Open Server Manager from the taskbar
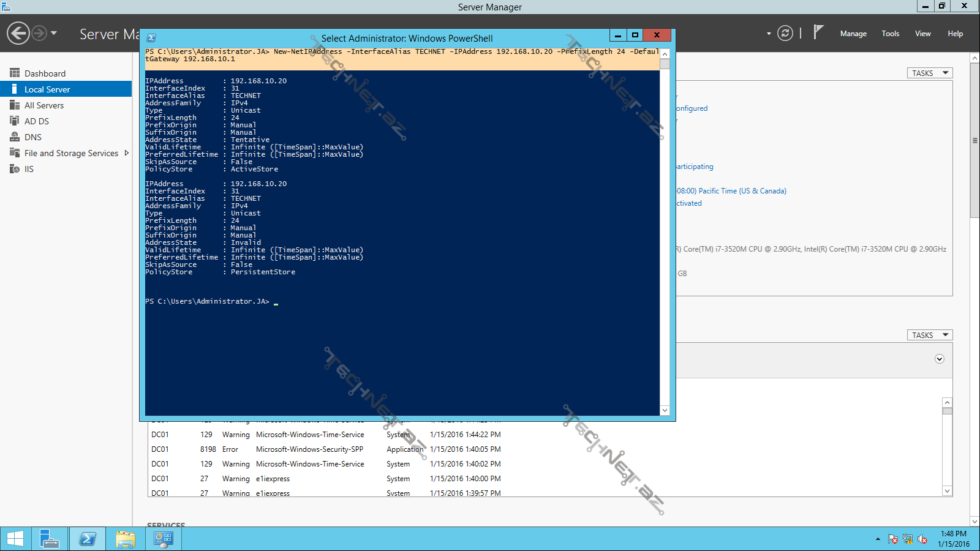980x551 pixels. (x=50, y=539)
